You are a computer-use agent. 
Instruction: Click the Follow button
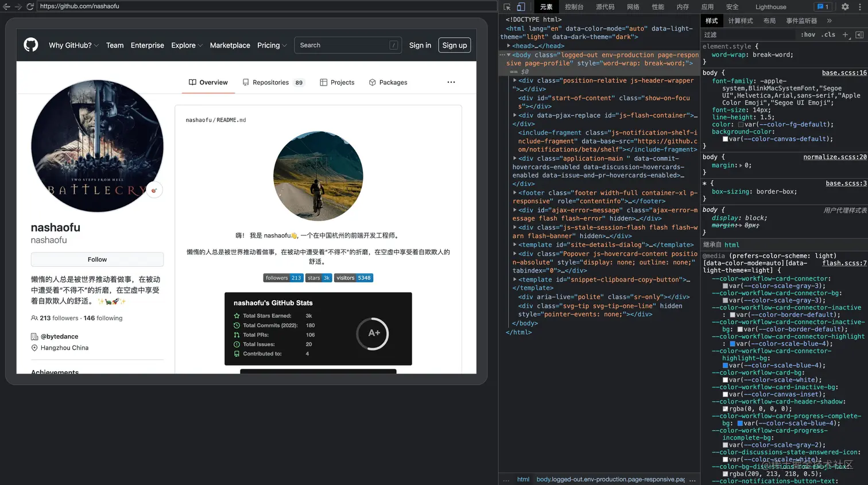point(97,259)
